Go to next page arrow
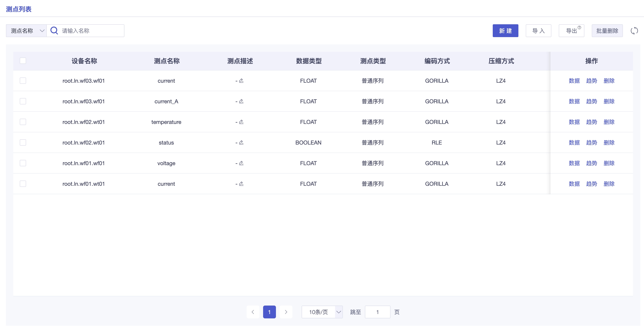Screen dimensions: 644x328 (286, 312)
